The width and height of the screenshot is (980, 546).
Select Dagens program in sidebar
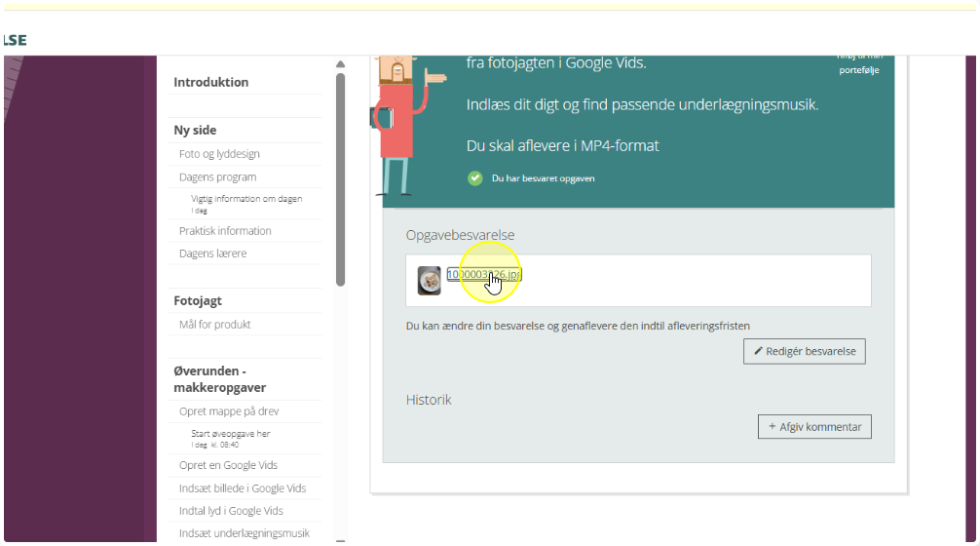coord(217,177)
